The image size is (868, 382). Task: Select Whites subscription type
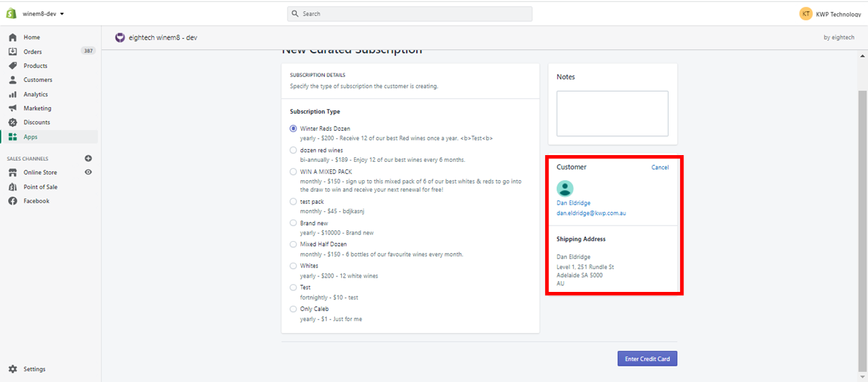click(293, 266)
